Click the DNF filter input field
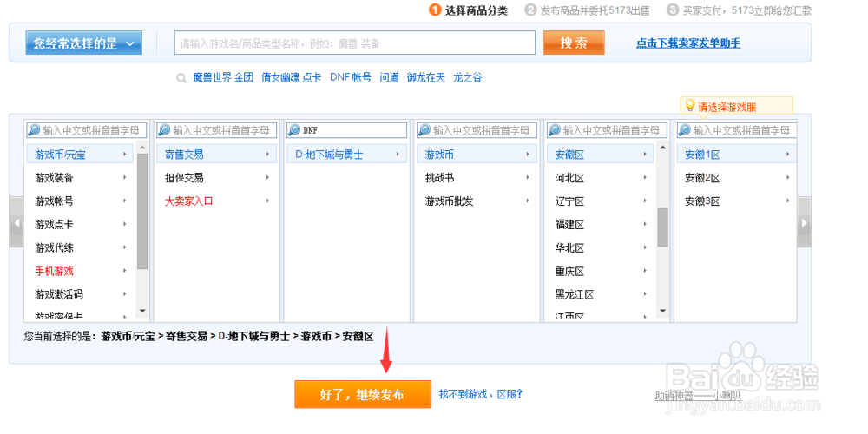The height and width of the screenshot is (434, 868). 346,130
